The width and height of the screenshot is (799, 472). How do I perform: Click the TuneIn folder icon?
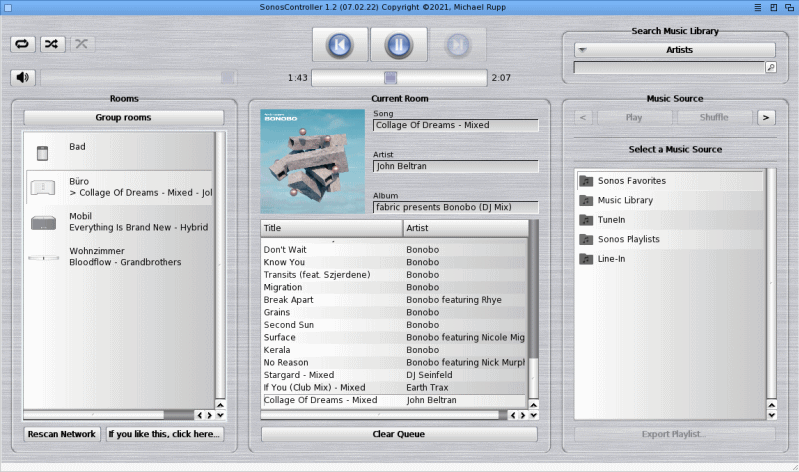pos(586,220)
